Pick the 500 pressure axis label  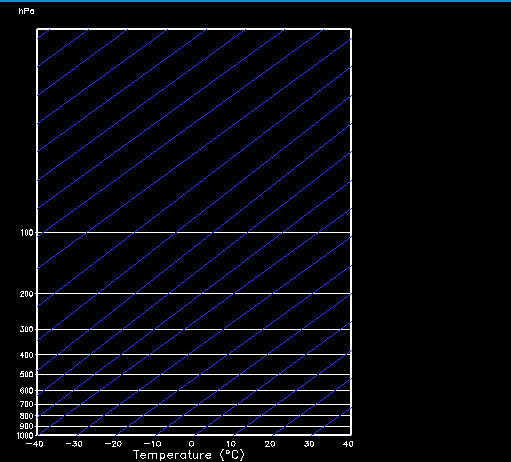click(x=27, y=374)
